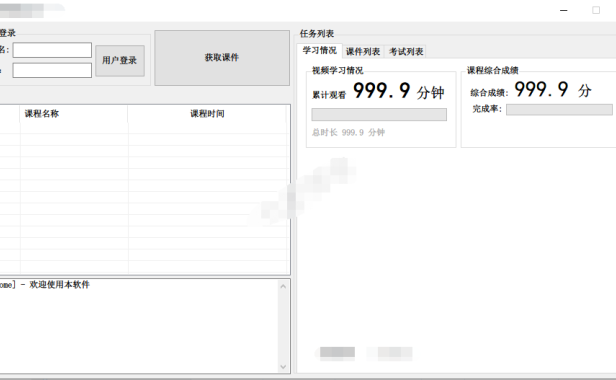
Task: Click the video watch progress bar
Action: click(379, 114)
